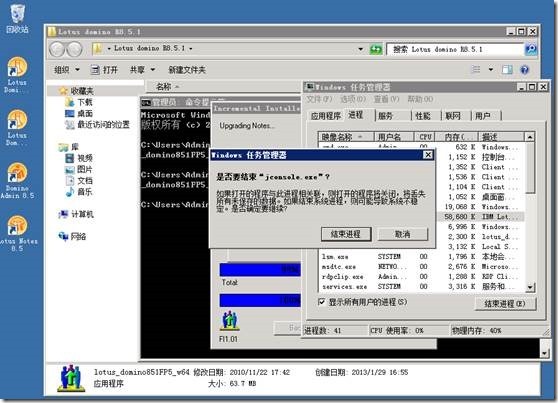558x403 pixels.
Task: Select the lsm.exe process row
Action: (420, 257)
